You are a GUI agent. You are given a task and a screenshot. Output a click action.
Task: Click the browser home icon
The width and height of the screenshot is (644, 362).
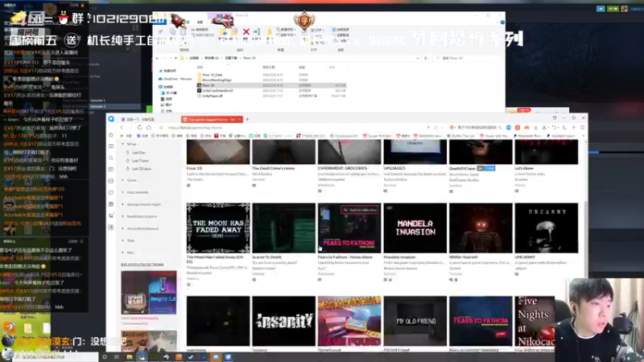point(149,128)
